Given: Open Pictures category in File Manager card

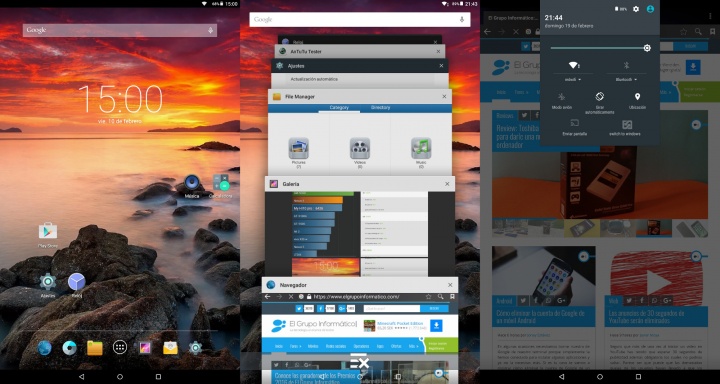Looking at the screenshot, I should click(298, 152).
